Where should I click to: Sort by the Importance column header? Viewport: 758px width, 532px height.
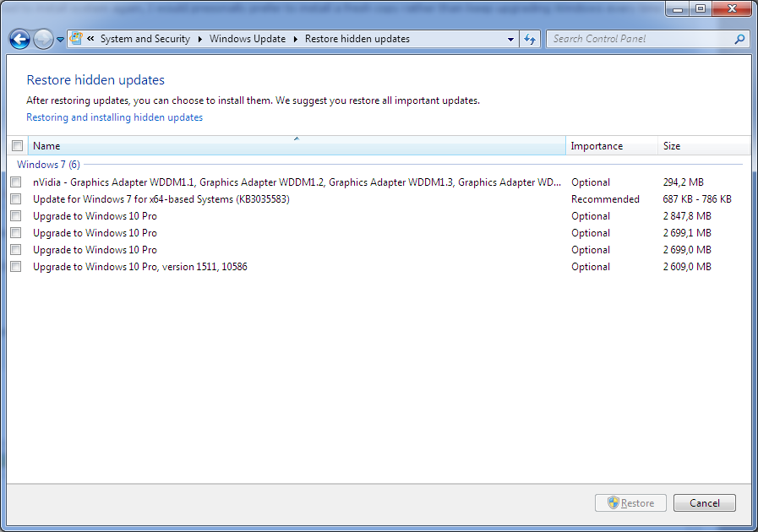[612, 145]
